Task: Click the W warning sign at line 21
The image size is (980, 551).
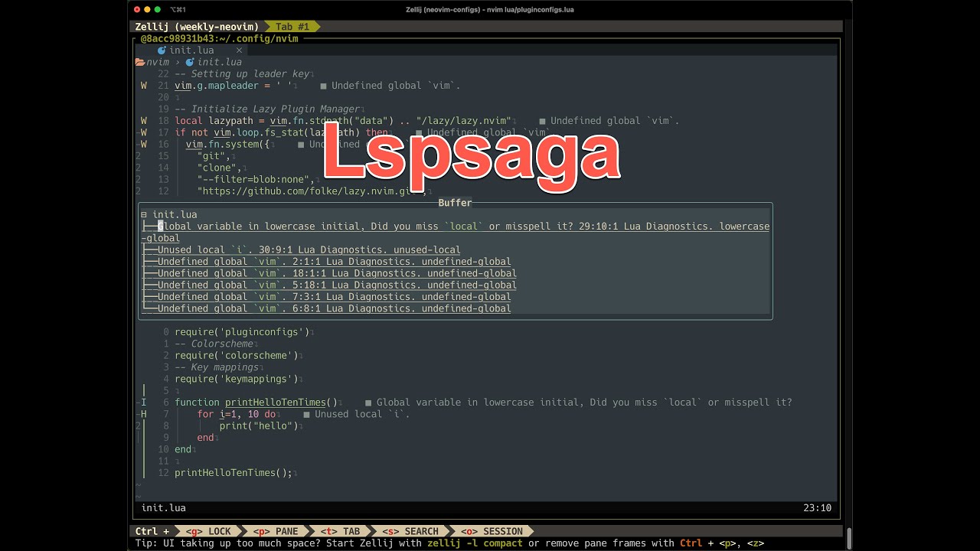Action: click(144, 86)
